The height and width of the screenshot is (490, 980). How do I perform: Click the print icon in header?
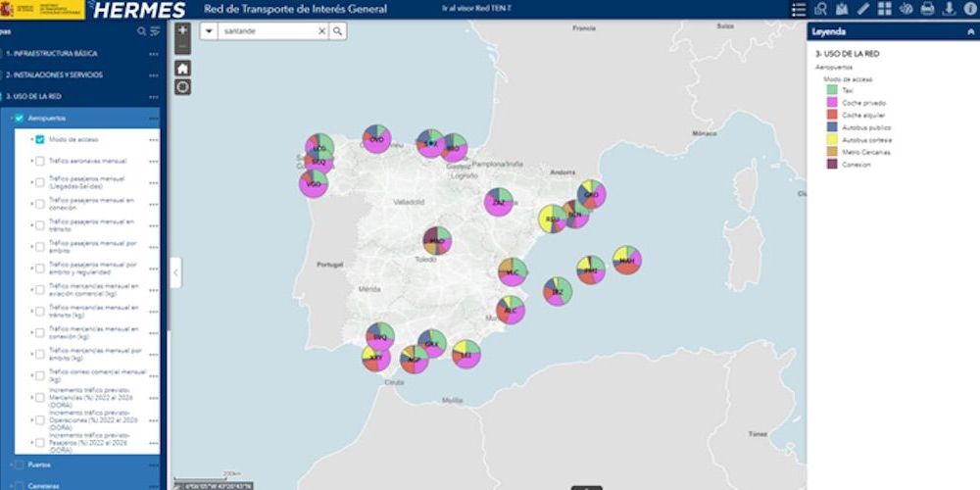tap(927, 9)
